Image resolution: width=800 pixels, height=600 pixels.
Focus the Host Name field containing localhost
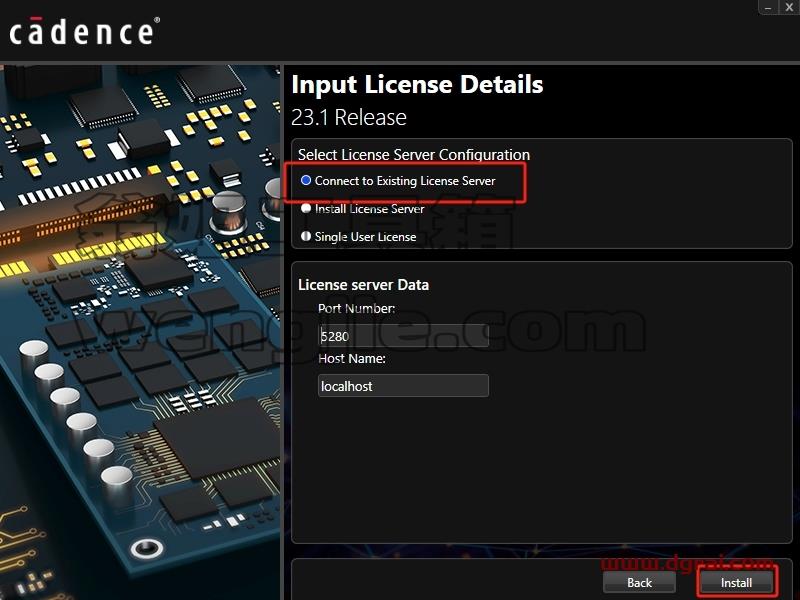coord(403,386)
